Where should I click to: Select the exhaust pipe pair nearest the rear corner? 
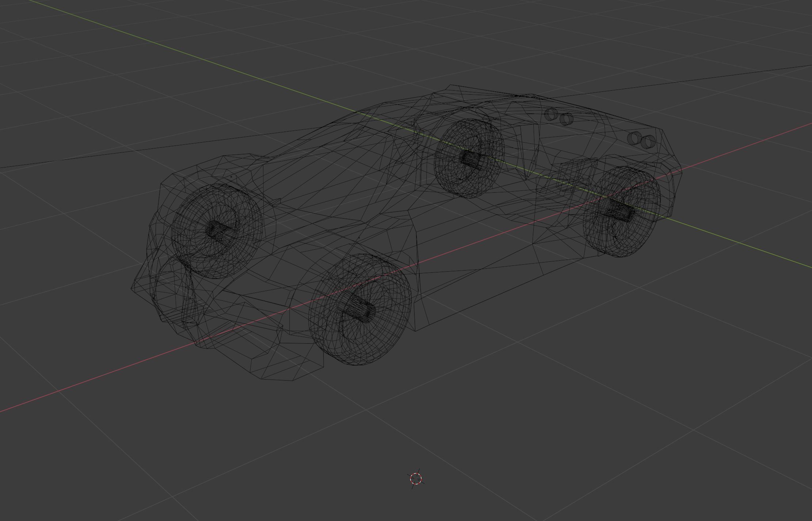pos(642,140)
